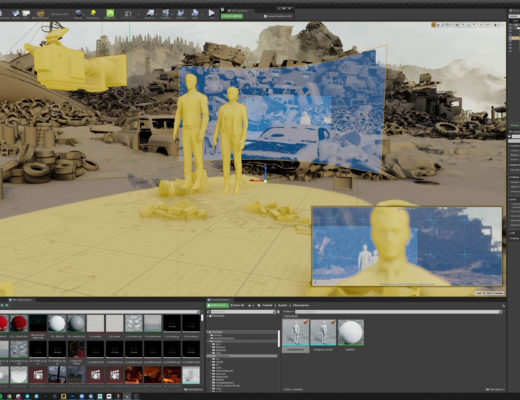Viewport: 520px width, 400px height.
Task: Click the camera preview window in viewport
Action: [407, 246]
